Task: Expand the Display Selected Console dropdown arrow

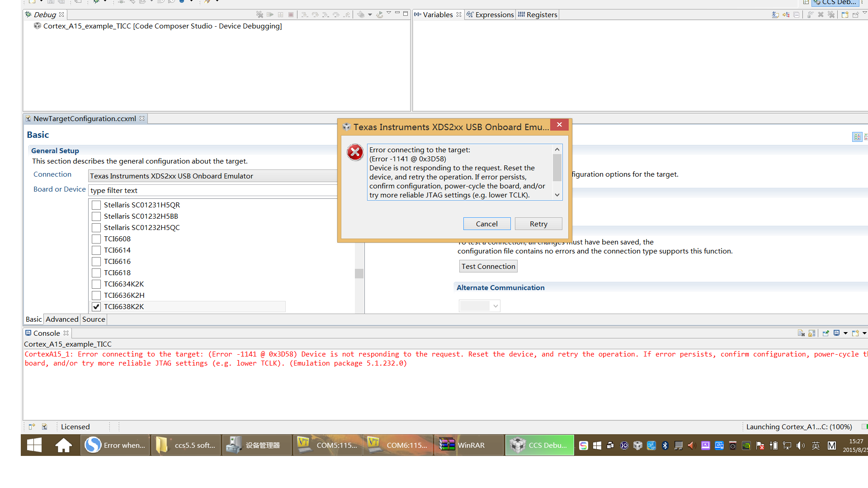Action: tap(845, 333)
